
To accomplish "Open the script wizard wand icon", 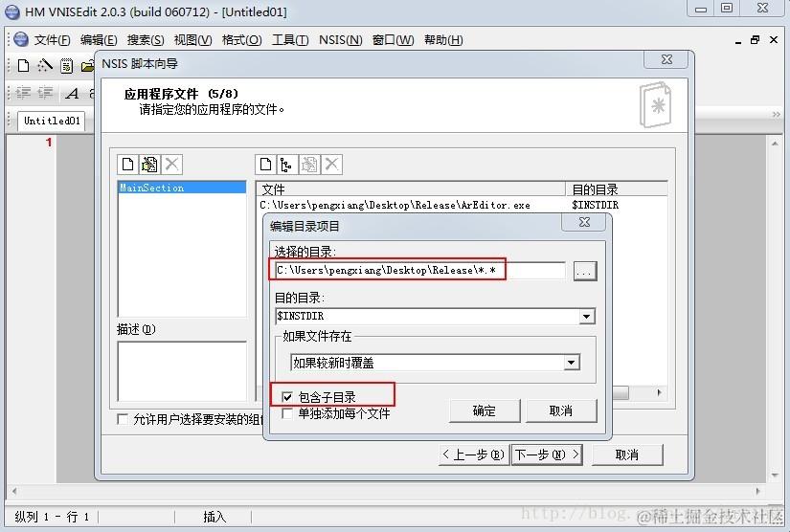I will click(x=45, y=65).
